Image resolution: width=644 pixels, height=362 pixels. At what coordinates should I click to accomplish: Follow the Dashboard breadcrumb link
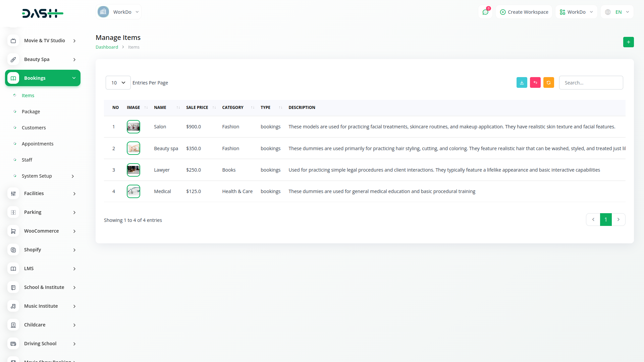(x=107, y=47)
